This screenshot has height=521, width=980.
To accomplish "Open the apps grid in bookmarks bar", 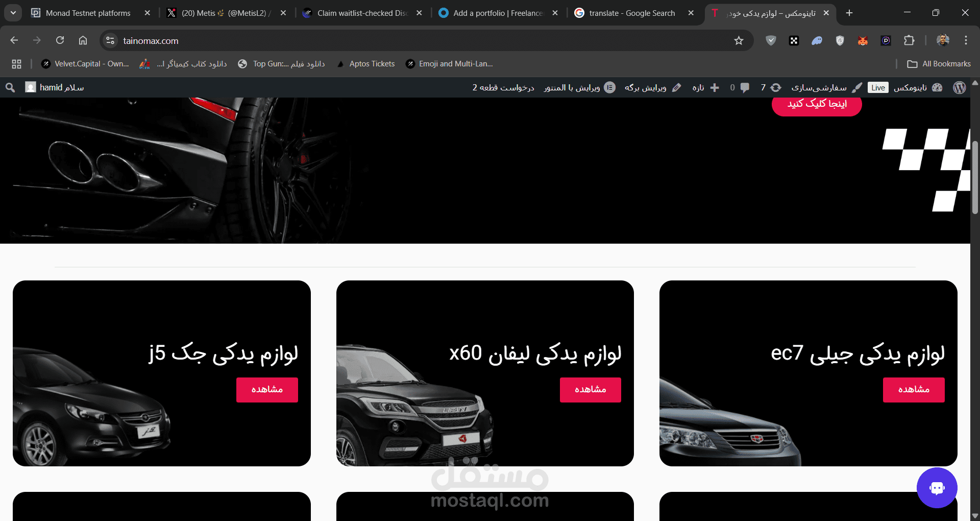I will coord(16,64).
